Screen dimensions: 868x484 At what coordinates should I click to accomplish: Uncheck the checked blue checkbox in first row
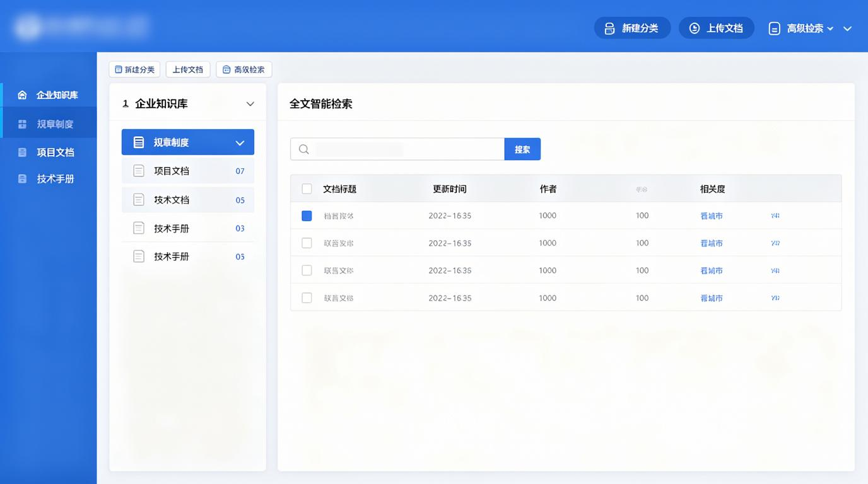click(x=307, y=216)
